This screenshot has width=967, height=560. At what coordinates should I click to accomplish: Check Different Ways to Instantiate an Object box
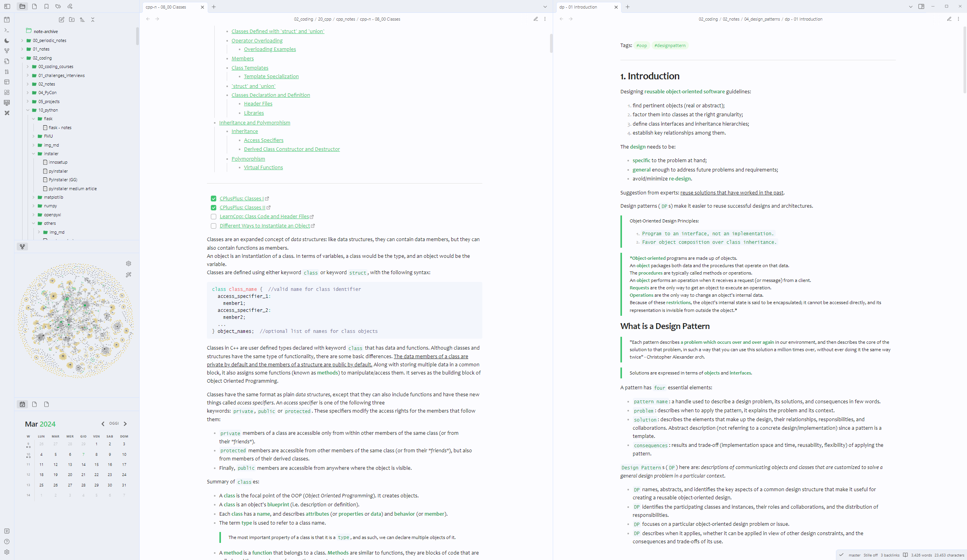(214, 226)
